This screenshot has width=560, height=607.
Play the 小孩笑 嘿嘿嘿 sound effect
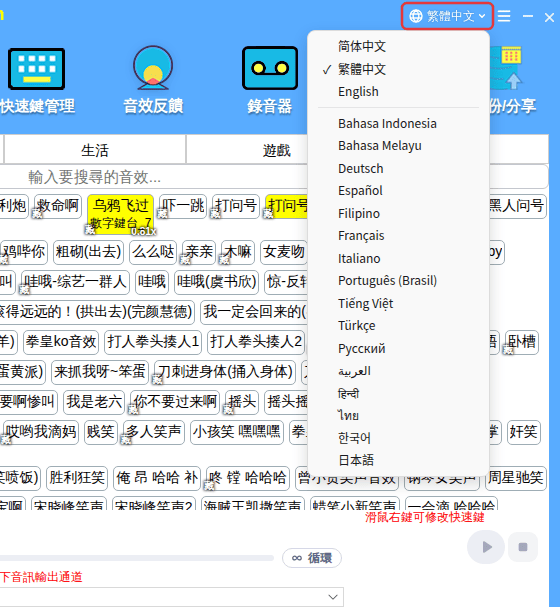(x=237, y=432)
